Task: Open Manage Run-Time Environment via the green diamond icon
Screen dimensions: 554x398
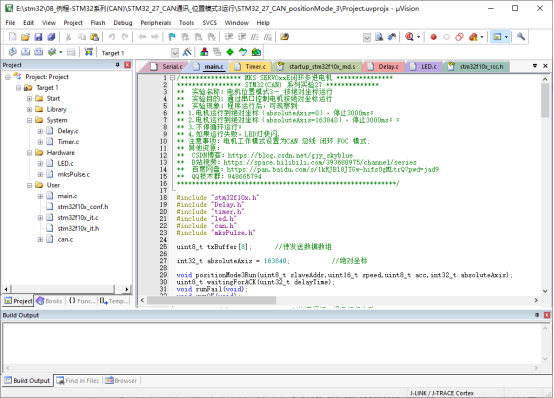Action: tap(230, 52)
